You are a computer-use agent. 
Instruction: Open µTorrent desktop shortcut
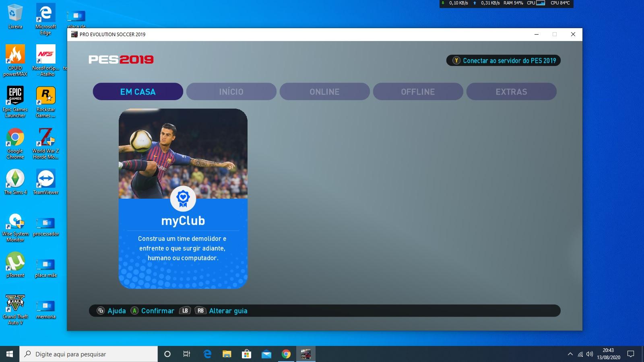[x=15, y=265]
